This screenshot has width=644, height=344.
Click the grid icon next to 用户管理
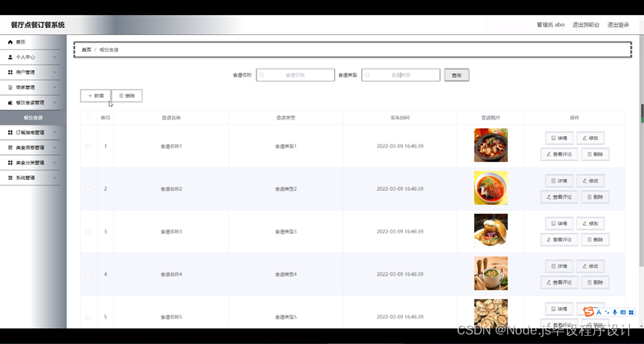(10, 72)
